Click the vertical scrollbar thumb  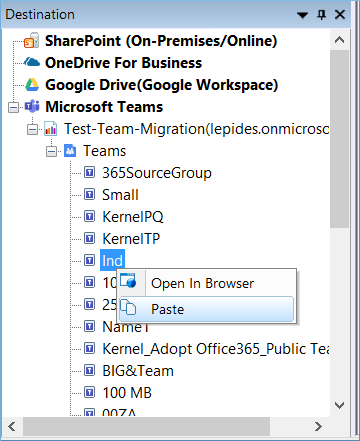(x=339, y=139)
